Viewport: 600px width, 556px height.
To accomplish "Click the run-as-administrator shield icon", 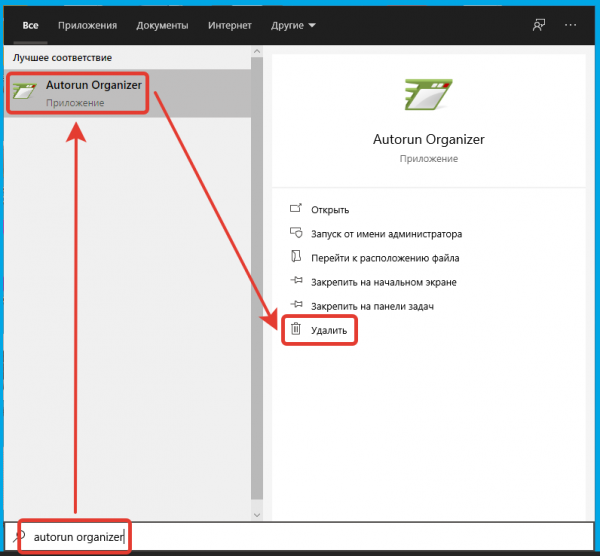I will click(x=296, y=232).
